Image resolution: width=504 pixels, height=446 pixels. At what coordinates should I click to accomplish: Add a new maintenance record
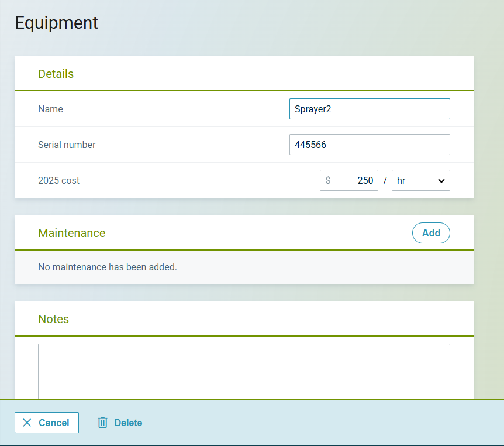pyautogui.click(x=431, y=233)
